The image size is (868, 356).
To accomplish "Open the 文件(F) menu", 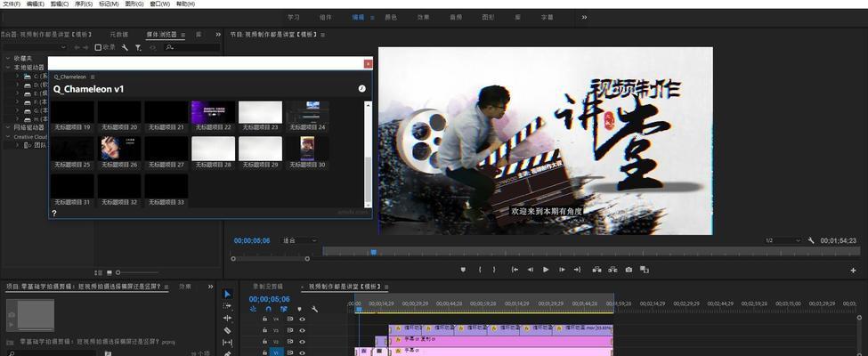I will coord(12,4).
